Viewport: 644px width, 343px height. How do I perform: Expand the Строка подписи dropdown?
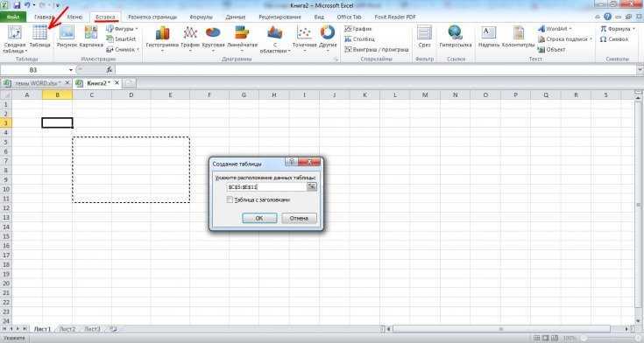coord(591,39)
